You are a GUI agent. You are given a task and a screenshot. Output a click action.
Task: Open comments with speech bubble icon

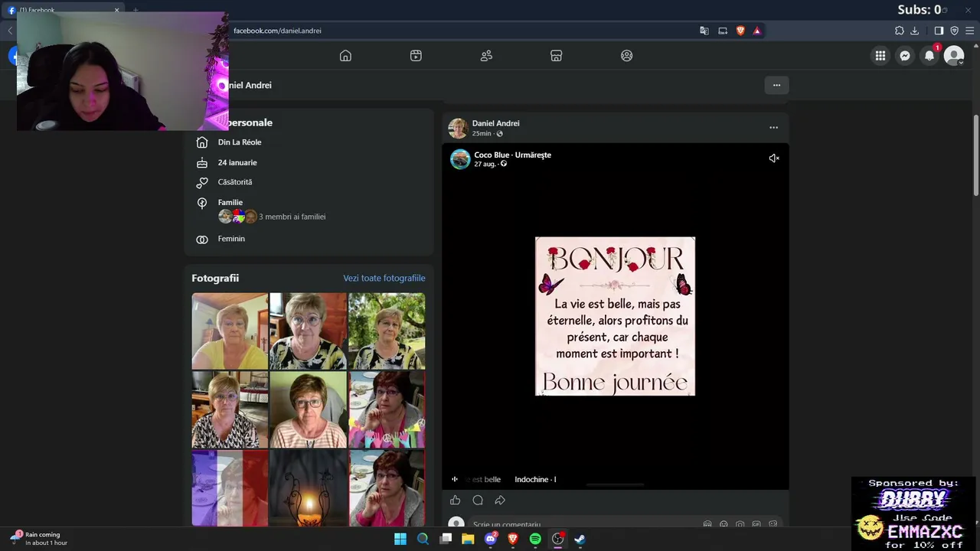(478, 500)
